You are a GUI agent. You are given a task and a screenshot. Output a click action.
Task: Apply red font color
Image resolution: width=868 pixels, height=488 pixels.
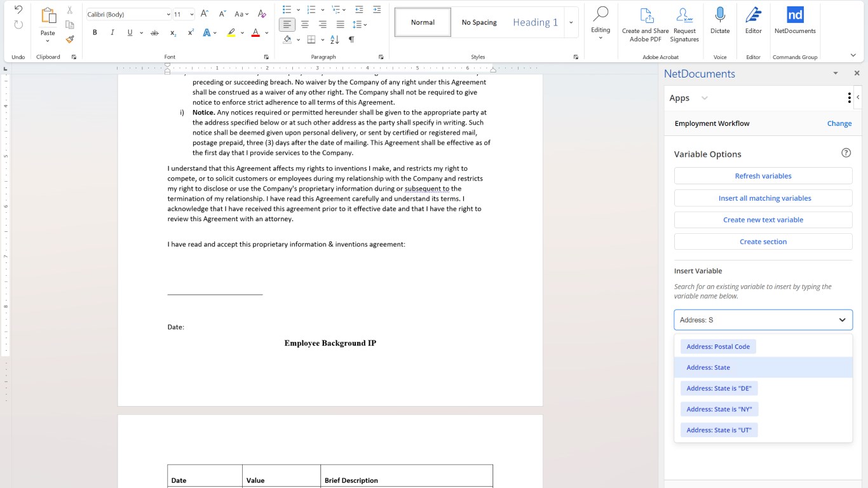pos(255,32)
